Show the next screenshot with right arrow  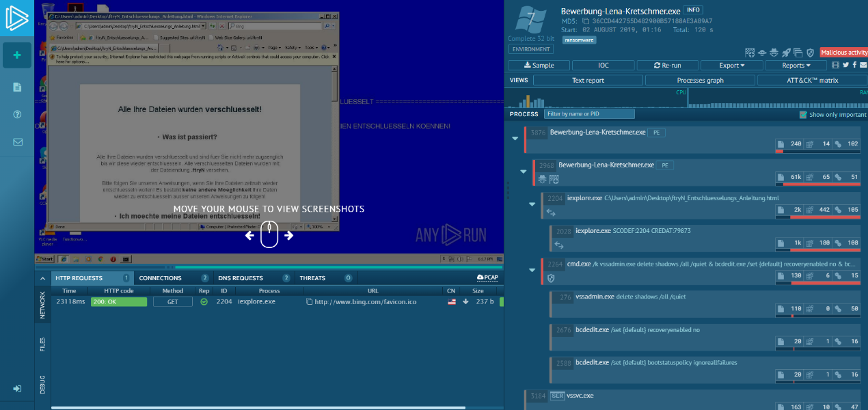289,235
